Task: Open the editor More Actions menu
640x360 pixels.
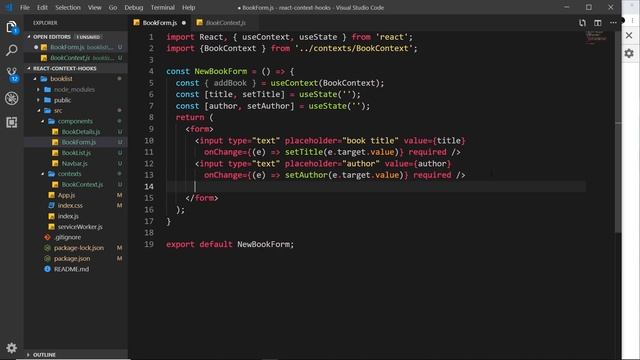Action: pyautogui.click(x=613, y=23)
